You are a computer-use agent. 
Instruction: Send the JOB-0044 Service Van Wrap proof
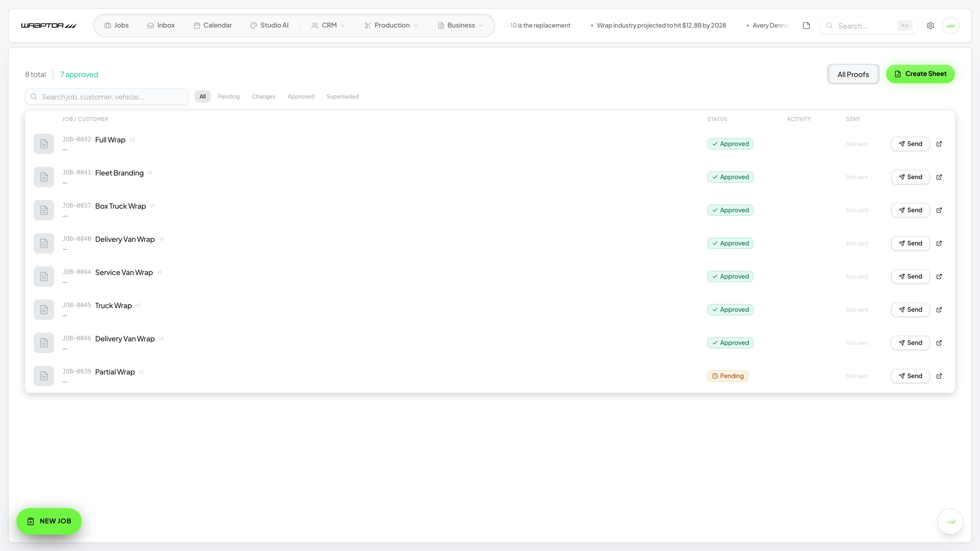coord(910,277)
